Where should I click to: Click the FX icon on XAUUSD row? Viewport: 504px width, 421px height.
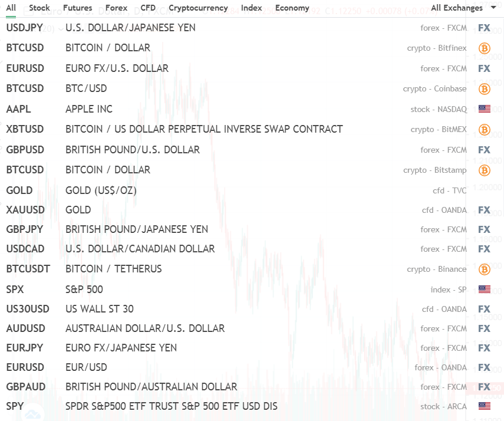(484, 210)
